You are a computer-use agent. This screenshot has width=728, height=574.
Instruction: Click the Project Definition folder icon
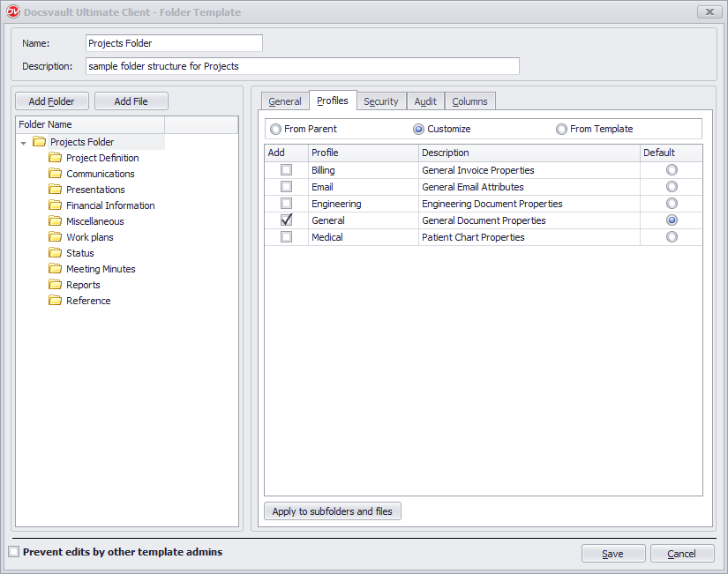(x=55, y=158)
